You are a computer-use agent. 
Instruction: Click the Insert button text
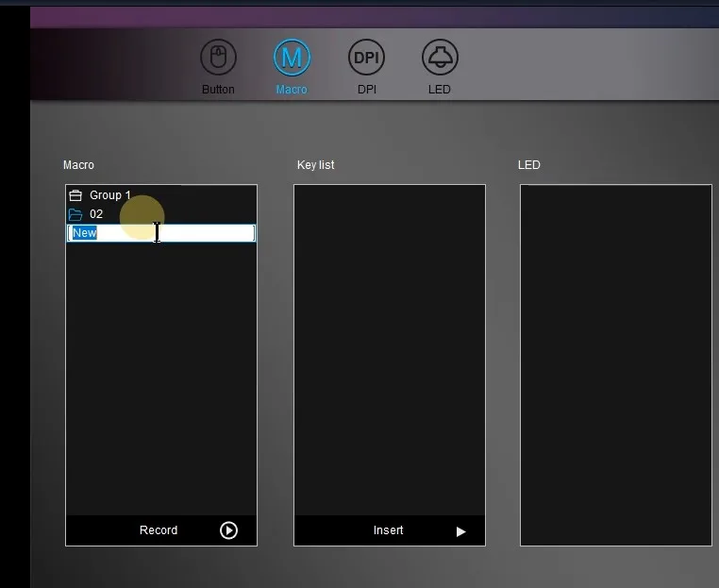coord(388,530)
